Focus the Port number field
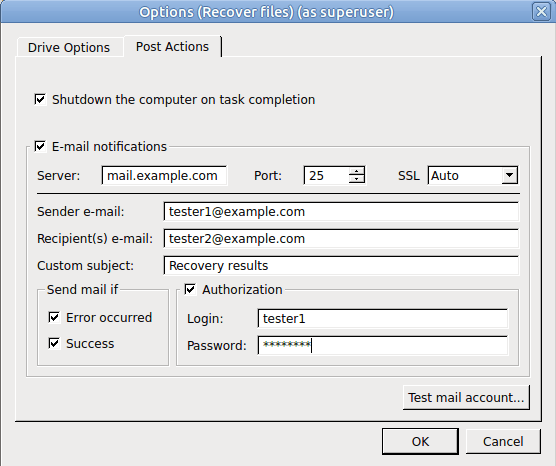Screen dimensions: 556x466 tap(326, 175)
